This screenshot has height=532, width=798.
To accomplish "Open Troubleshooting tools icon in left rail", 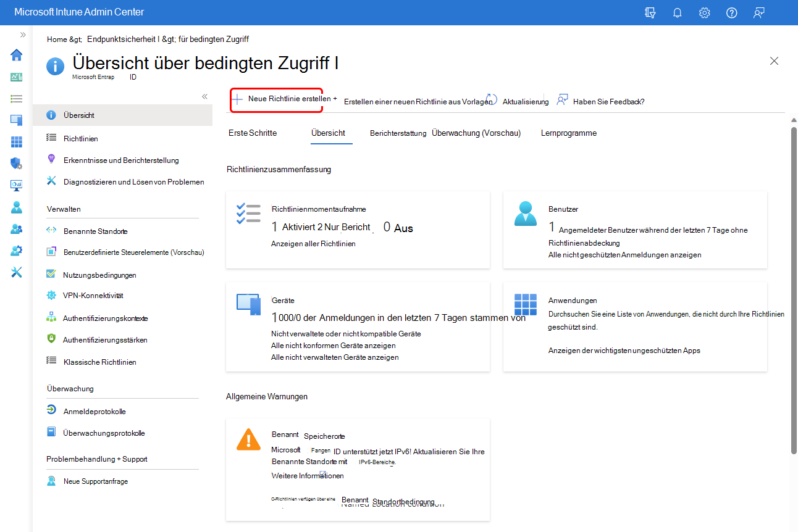I will tap(17, 272).
